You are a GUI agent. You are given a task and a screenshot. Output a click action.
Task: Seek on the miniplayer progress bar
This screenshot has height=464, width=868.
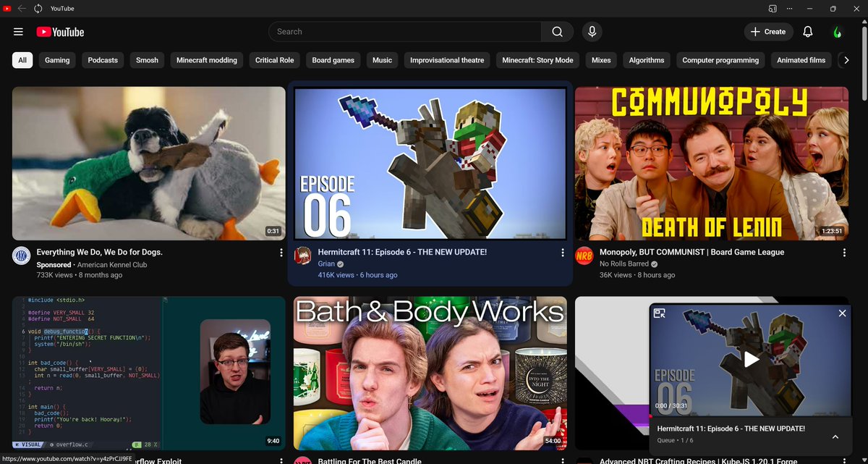749,416
